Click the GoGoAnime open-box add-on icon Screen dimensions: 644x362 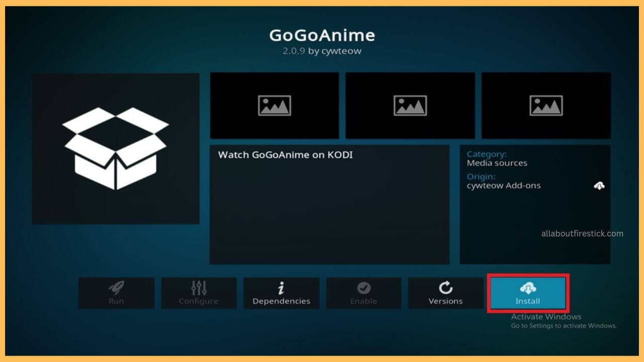click(x=116, y=148)
